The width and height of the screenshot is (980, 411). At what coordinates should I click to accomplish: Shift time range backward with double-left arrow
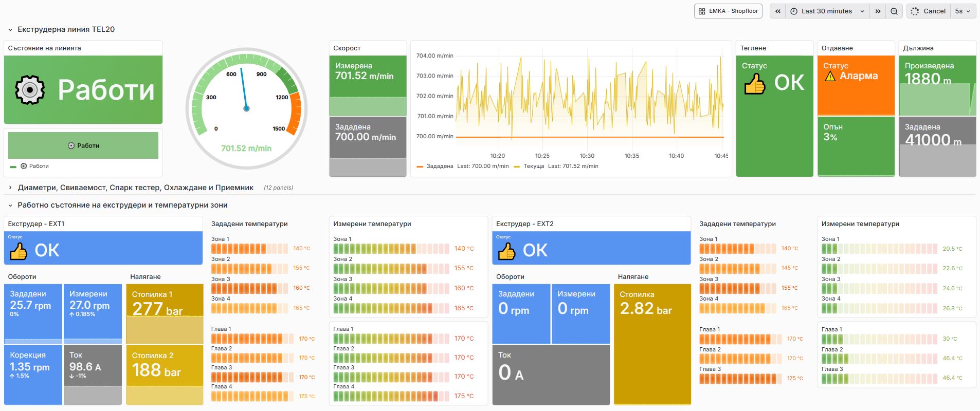click(777, 11)
